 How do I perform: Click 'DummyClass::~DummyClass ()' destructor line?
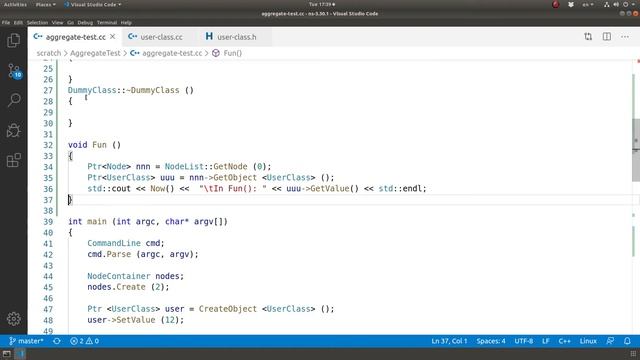pos(131,90)
